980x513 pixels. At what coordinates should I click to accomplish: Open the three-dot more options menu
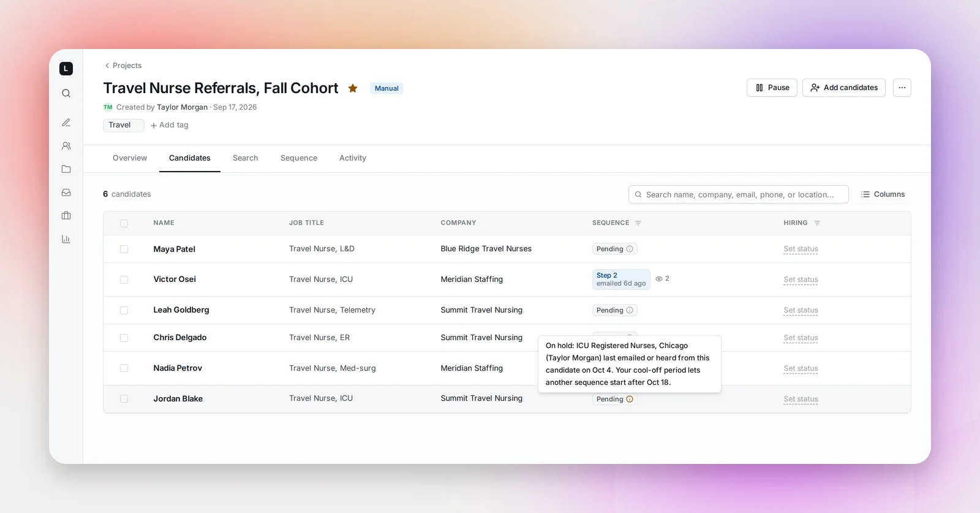coord(902,88)
